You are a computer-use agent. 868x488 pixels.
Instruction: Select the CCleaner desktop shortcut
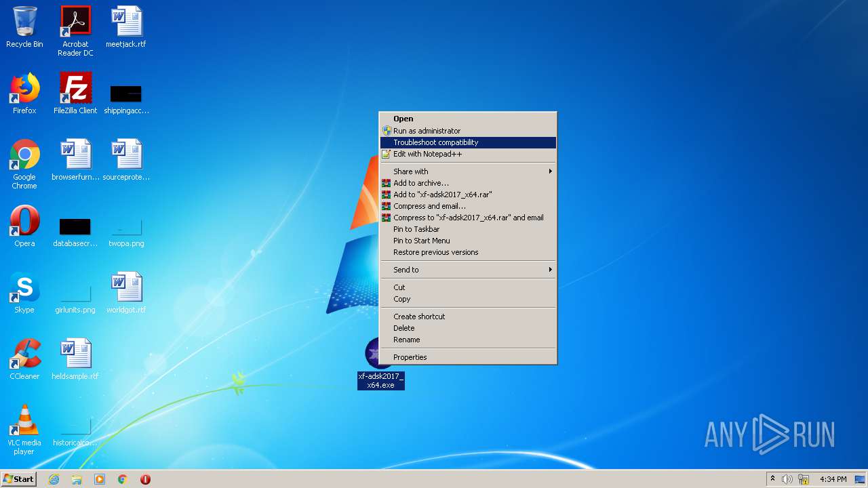[x=24, y=359]
